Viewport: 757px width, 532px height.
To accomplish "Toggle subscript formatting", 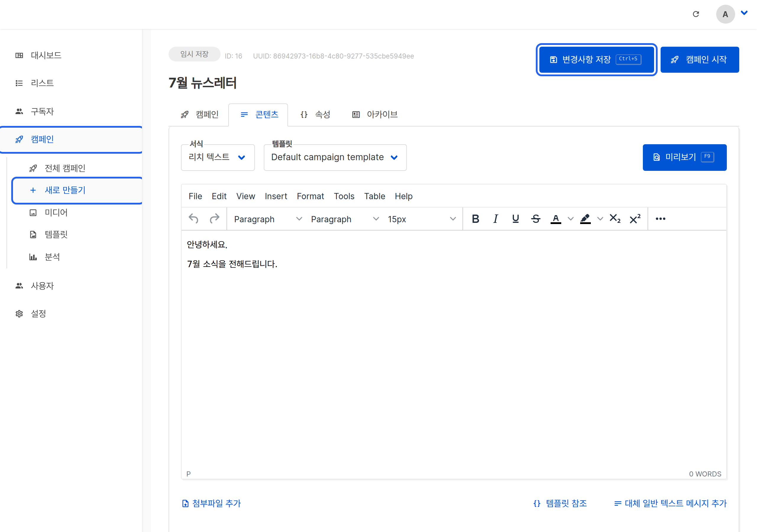I will pos(615,218).
